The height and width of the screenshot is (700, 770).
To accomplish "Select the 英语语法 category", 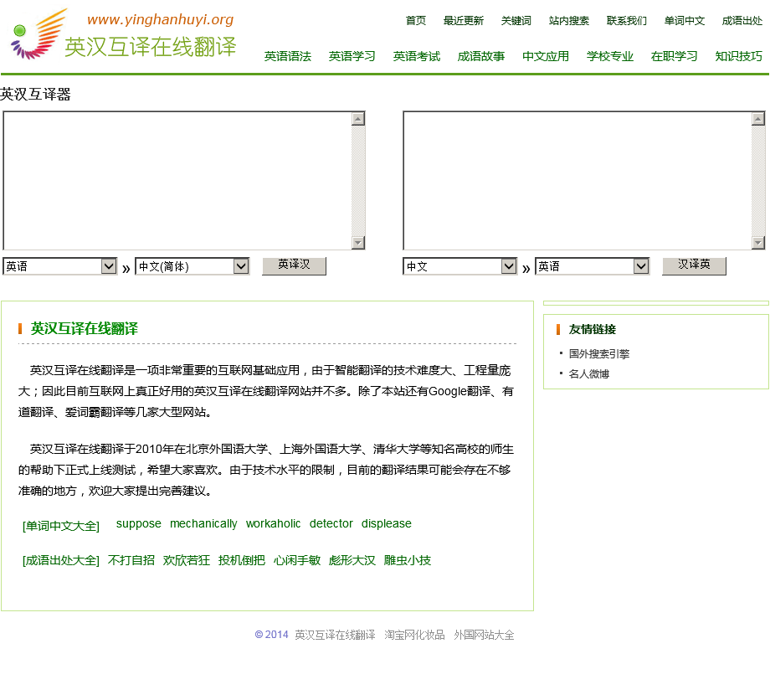I will [287, 56].
